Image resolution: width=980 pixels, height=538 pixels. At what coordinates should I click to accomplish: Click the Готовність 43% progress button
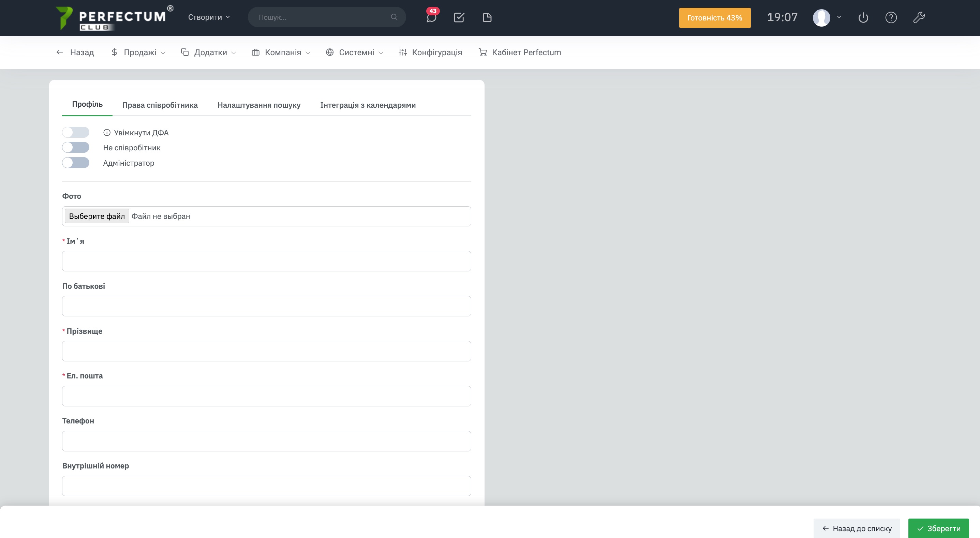coord(714,18)
